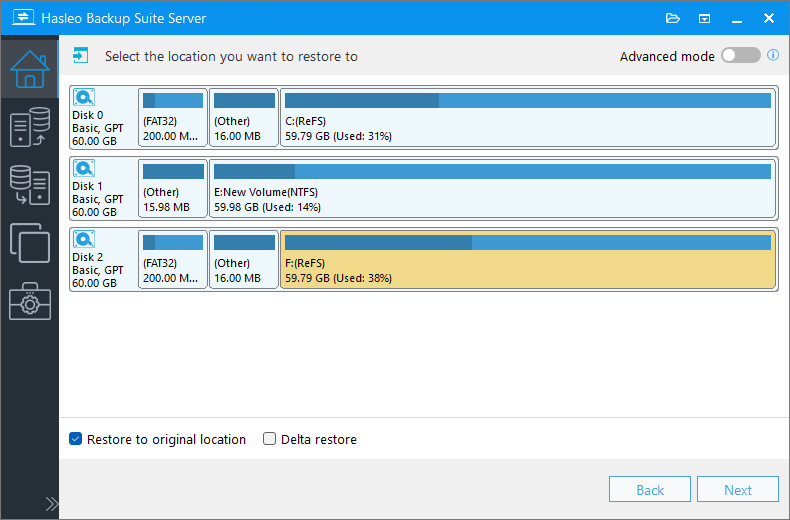Select the 15.98 MB (Other) partition on Disk 1

172,188
